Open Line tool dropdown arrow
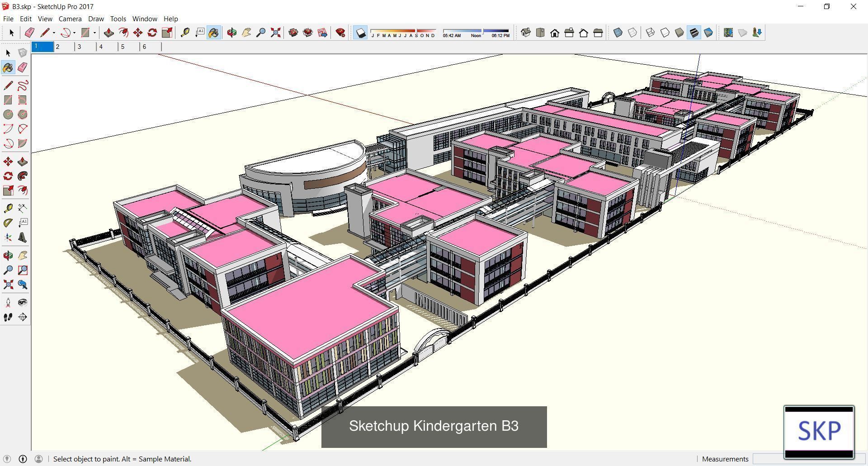Viewport: 868px width, 466px height. point(54,33)
